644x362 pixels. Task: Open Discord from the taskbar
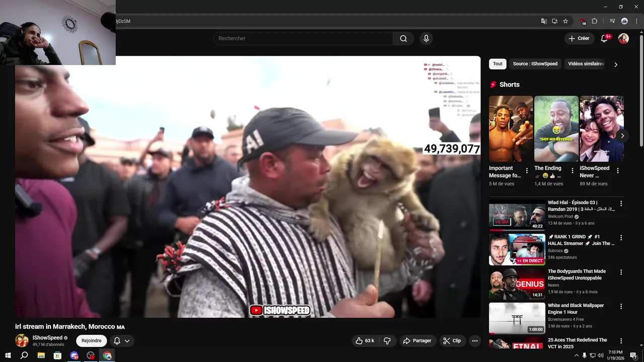74,355
